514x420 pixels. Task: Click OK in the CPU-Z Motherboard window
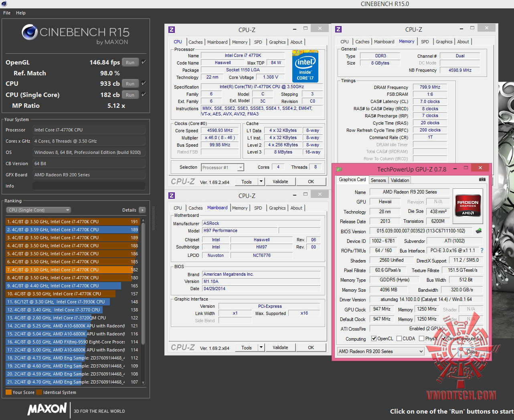click(311, 347)
